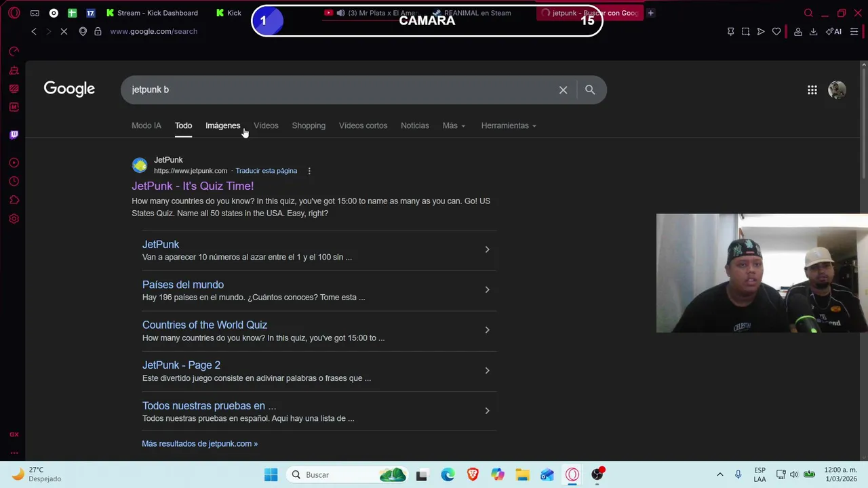Image resolution: width=868 pixels, height=488 pixels.
Task: Select the Videos cortos search tab
Action: coord(363,125)
